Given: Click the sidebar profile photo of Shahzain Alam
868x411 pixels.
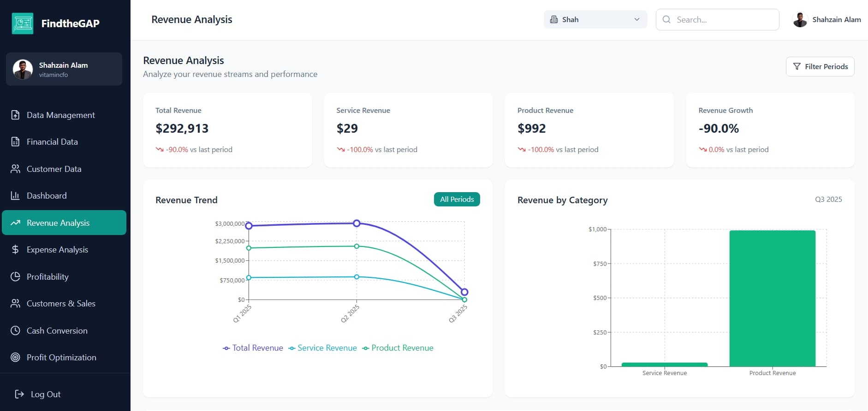Looking at the screenshot, I should pos(23,69).
